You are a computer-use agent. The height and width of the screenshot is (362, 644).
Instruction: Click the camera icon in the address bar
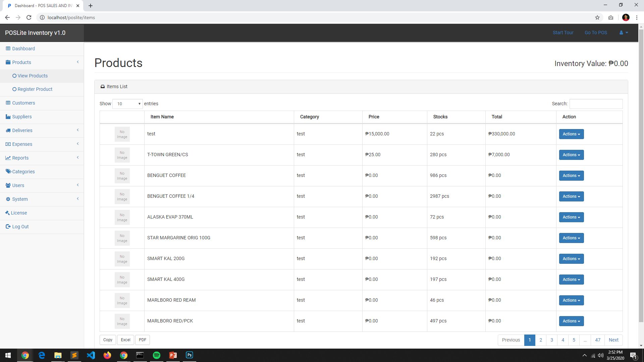pyautogui.click(x=611, y=17)
